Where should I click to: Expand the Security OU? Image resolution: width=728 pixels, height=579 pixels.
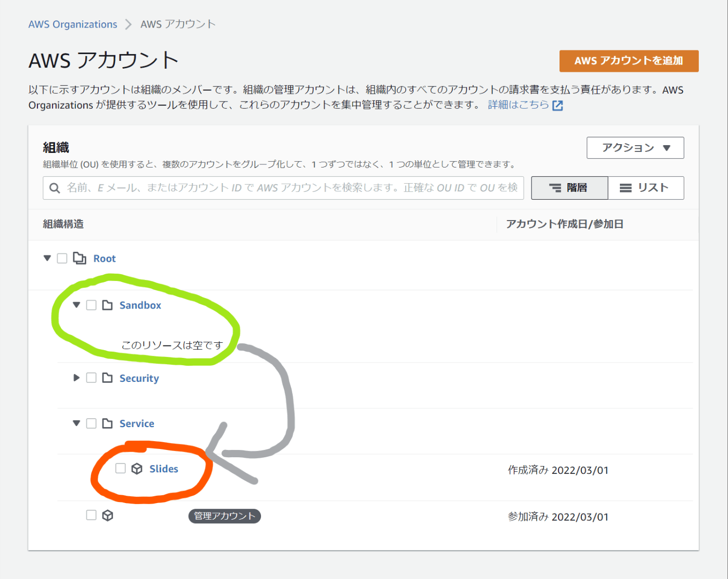pos(76,378)
